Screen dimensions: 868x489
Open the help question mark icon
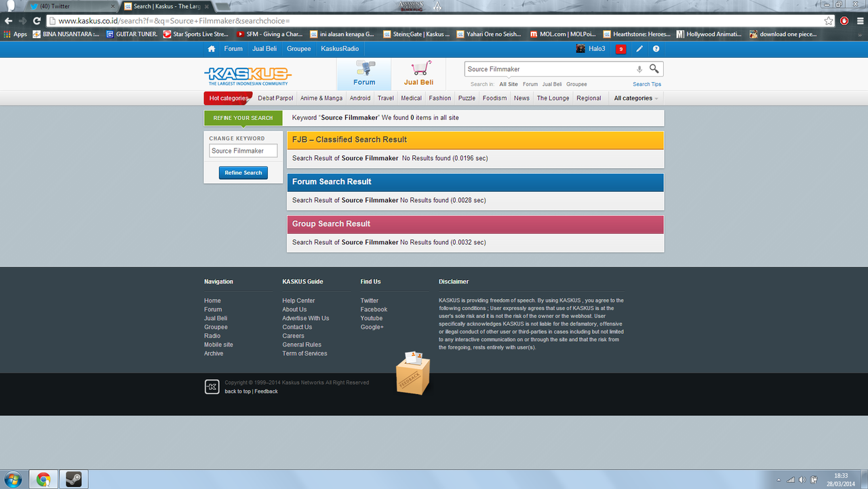pos(656,49)
